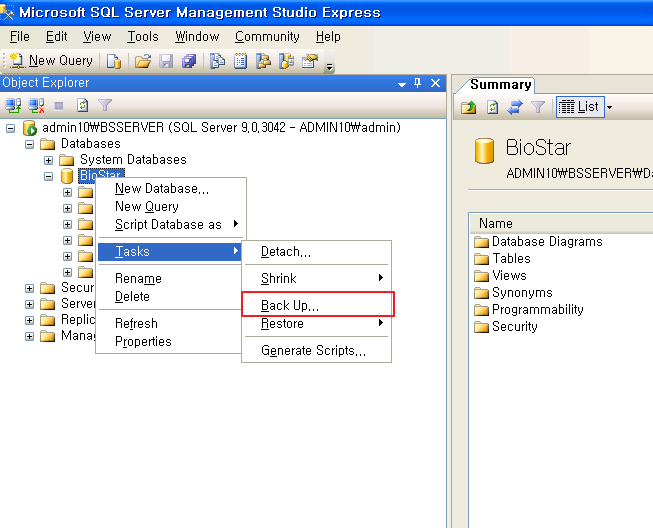
Task: Open the List view dropdown arrow
Action: coord(609,107)
